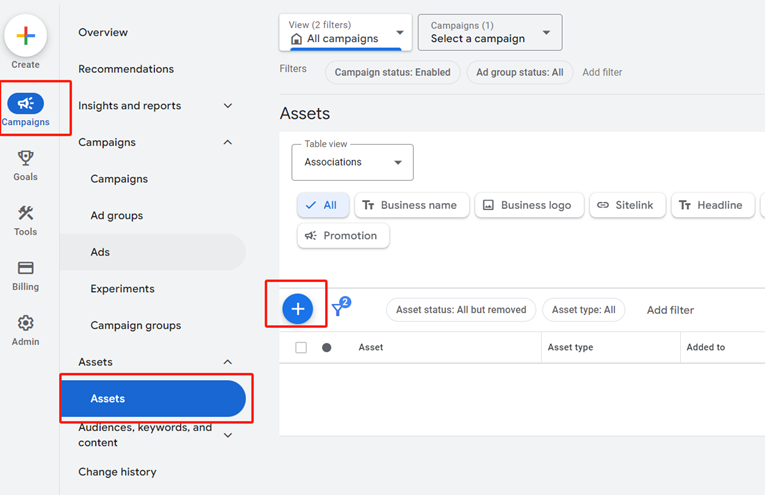Open Campaigns megaphone icon in sidebar
Image resolution: width=765 pixels, height=495 pixels.
click(26, 104)
